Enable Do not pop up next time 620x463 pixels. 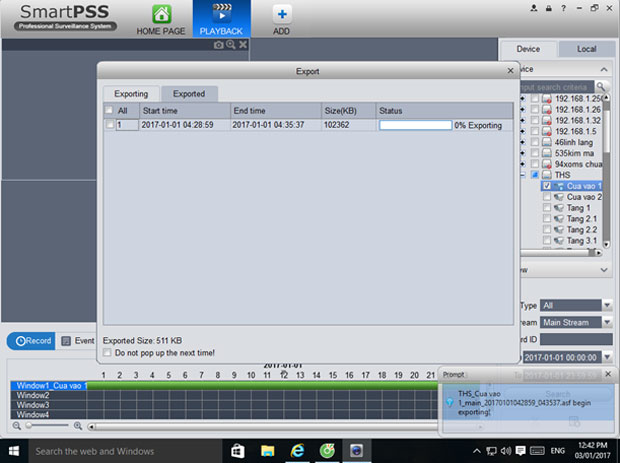pos(107,352)
